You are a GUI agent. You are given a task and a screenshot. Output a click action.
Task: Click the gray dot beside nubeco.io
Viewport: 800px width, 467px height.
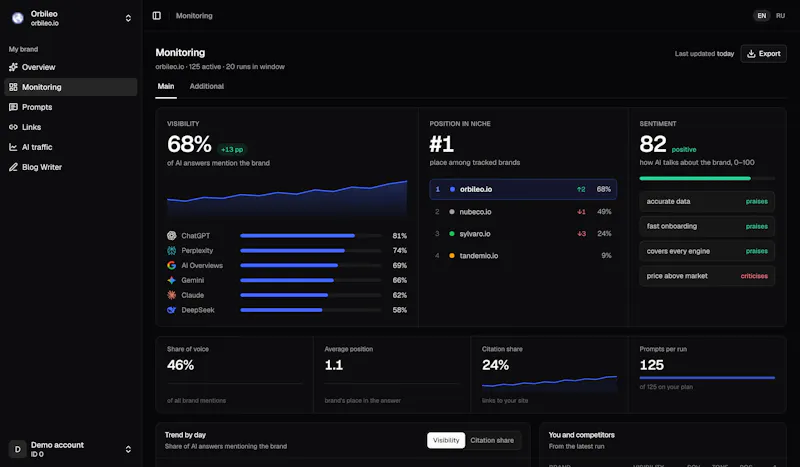[452, 212]
